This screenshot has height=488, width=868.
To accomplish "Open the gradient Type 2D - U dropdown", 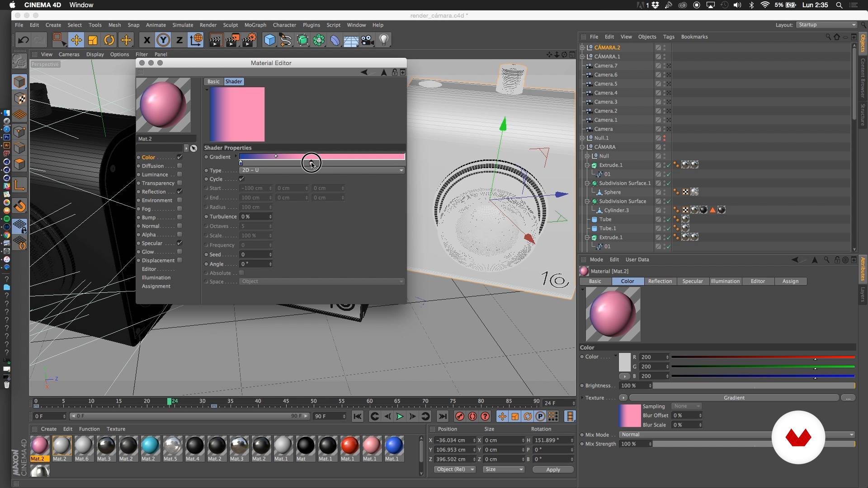I will click(x=322, y=170).
